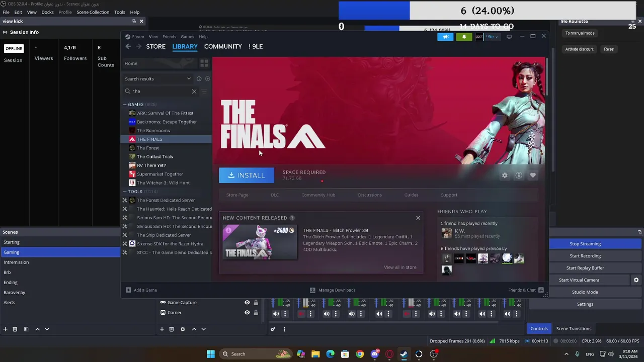Open the Glitch Prowler Set thumbnail

pyautogui.click(x=260, y=242)
